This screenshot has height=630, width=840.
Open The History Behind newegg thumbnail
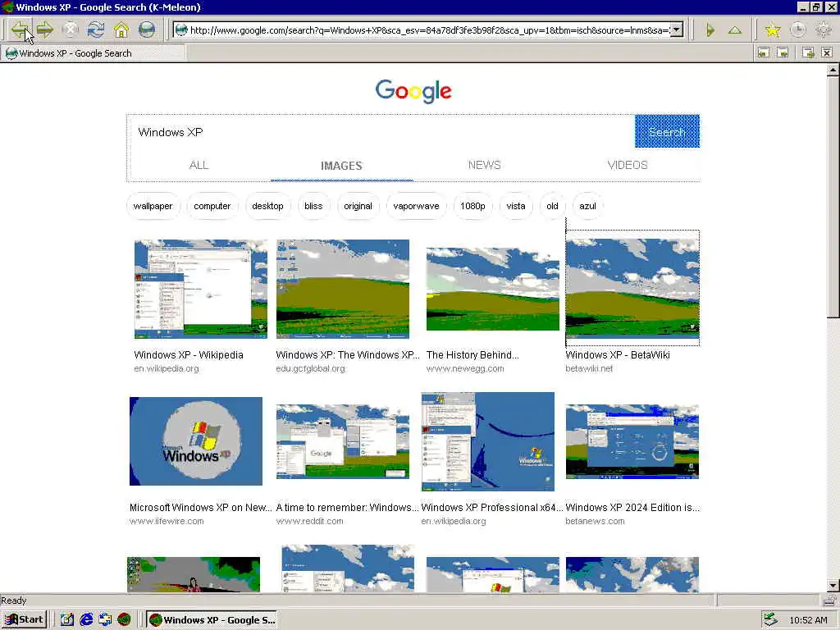[x=493, y=289]
